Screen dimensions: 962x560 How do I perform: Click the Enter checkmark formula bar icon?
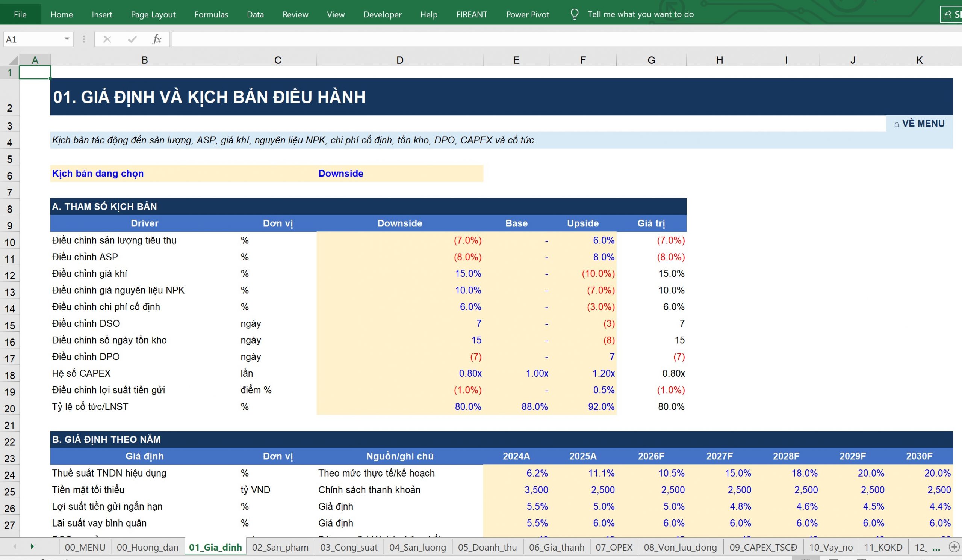[132, 39]
